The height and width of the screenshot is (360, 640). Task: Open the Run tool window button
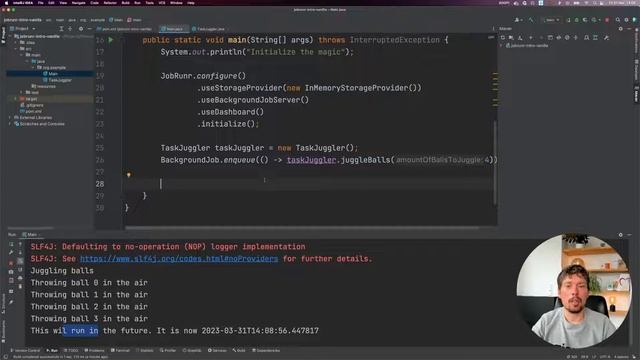click(52, 350)
